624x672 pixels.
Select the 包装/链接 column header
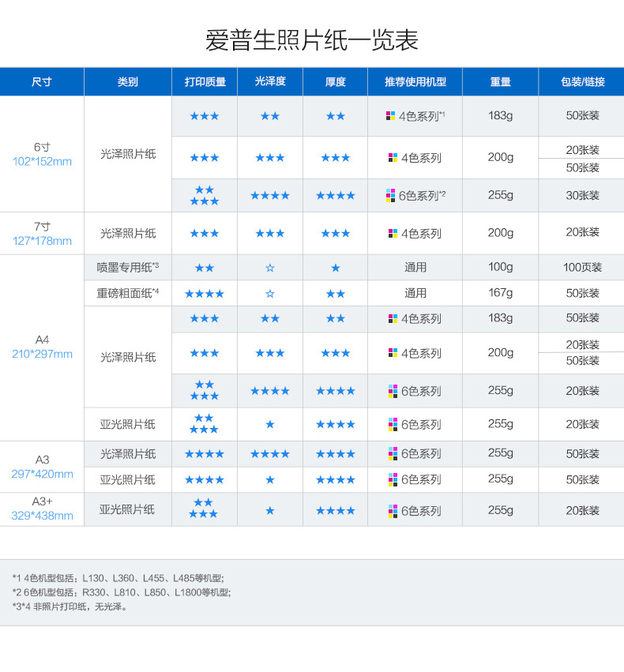point(581,81)
